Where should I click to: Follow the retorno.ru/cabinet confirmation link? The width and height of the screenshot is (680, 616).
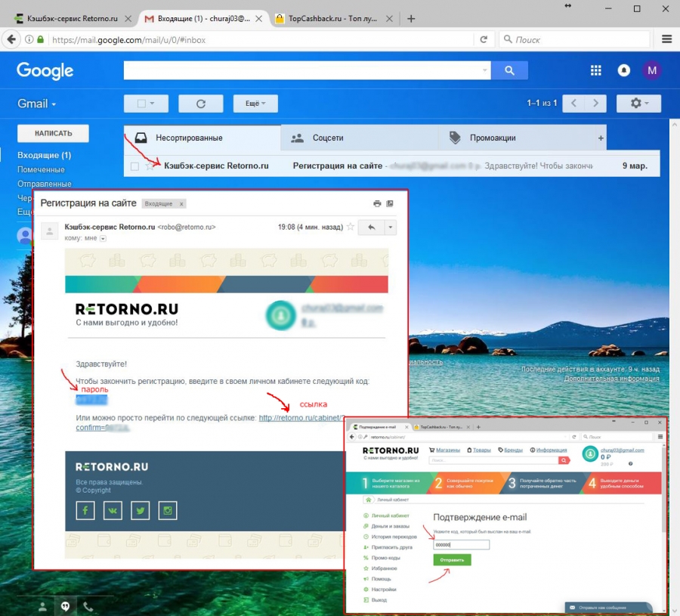tap(301, 418)
